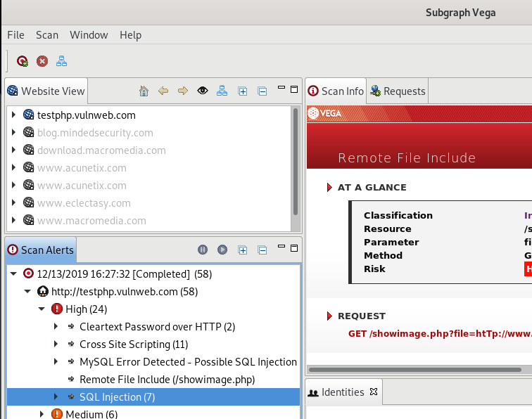Expand blog.mindedsecurity.com node
The height and width of the screenshot is (419, 532).
[x=13, y=132]
